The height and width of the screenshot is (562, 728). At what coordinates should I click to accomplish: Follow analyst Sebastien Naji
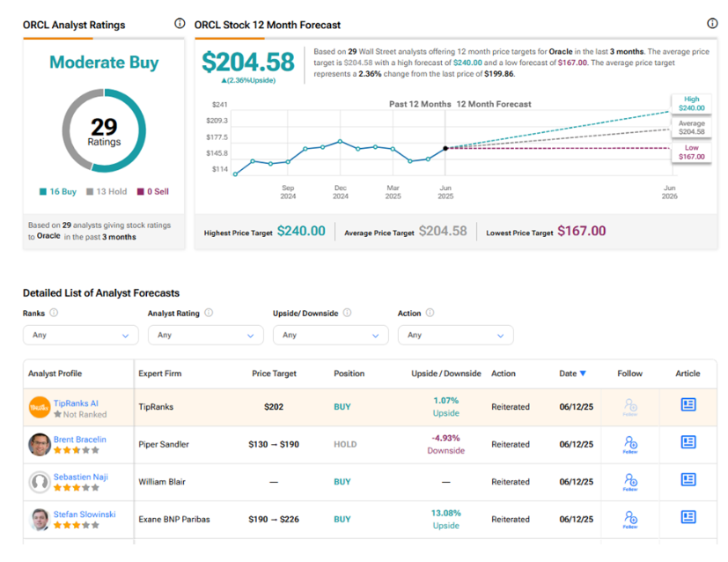tap(630, 482)
